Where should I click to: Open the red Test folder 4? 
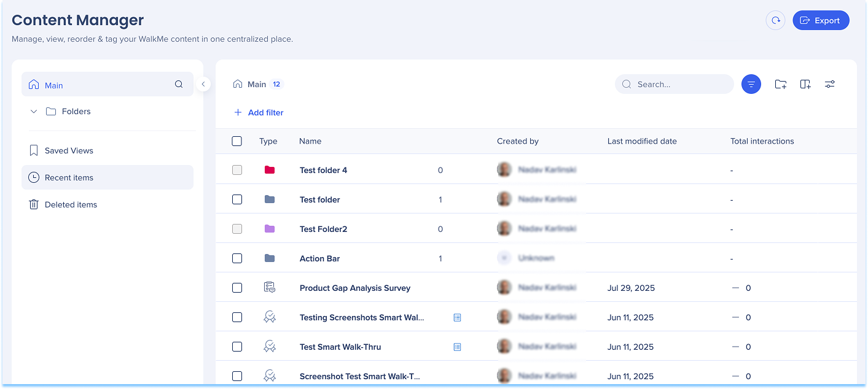(x=323, y=170)
